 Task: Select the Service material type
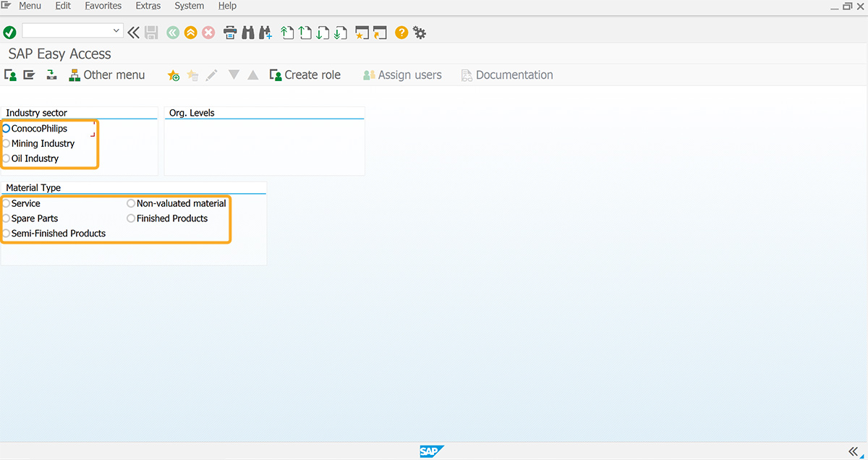(x=7, y=203)
